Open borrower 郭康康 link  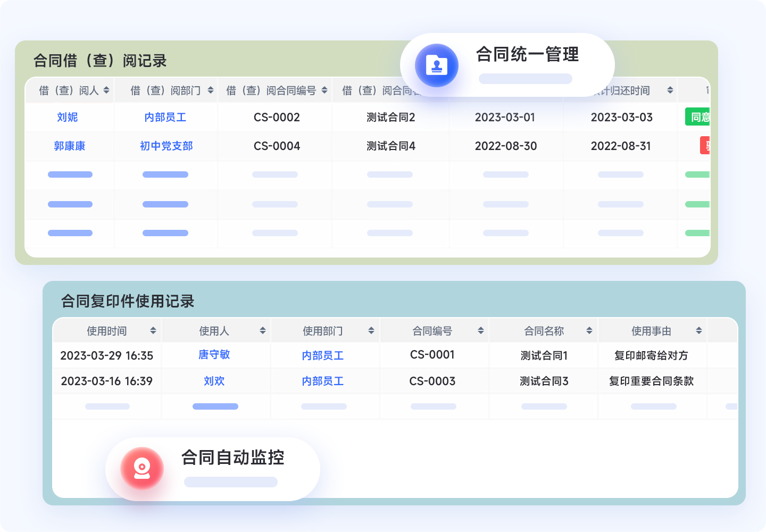(70, 146)
